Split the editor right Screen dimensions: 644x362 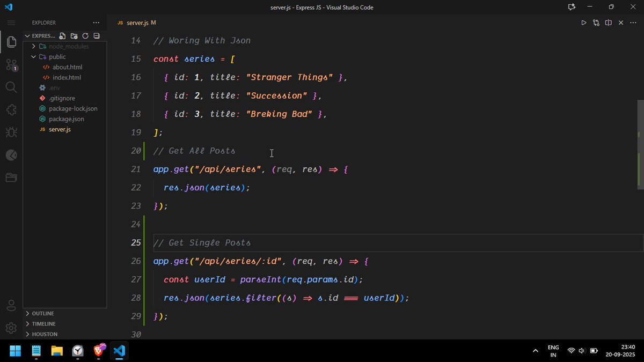(609, 23)
